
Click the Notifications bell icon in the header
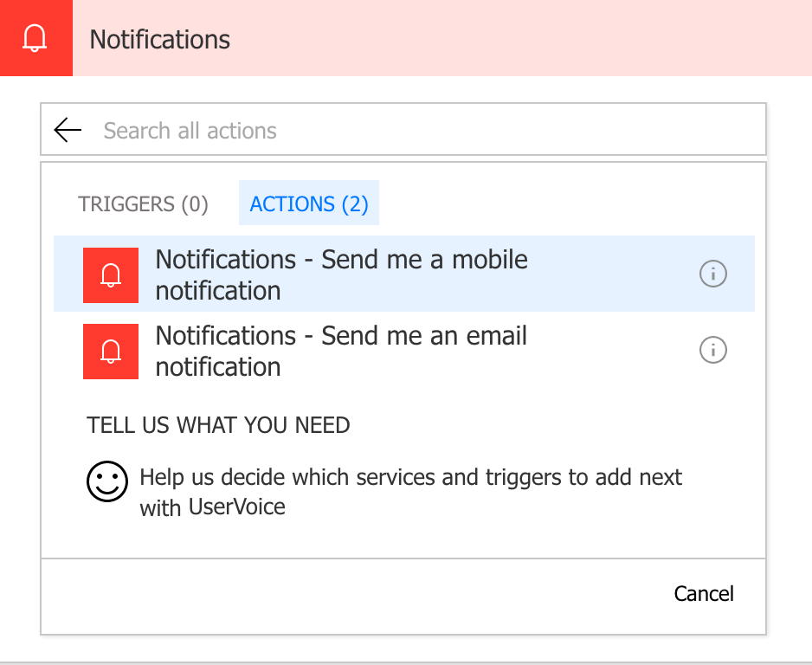point(35,37)
